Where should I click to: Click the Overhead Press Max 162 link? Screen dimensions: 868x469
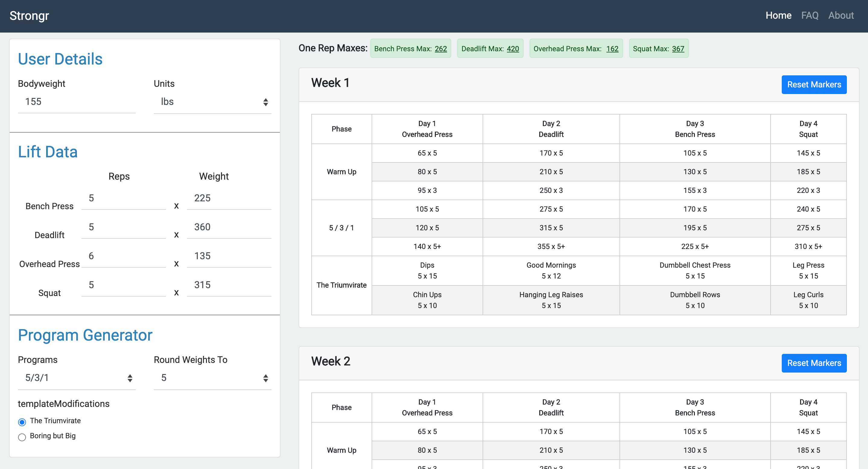pyautogui.click(x=612, y=49)
